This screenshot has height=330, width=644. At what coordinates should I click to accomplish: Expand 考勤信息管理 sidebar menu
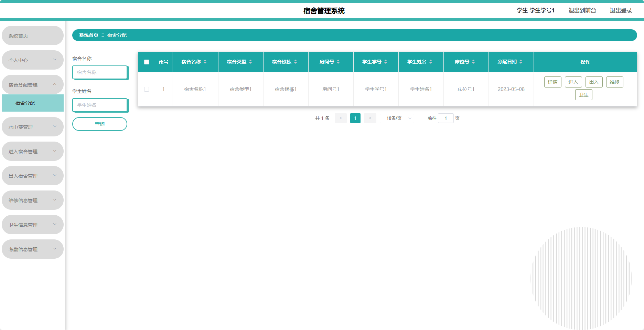pos(33,249)
